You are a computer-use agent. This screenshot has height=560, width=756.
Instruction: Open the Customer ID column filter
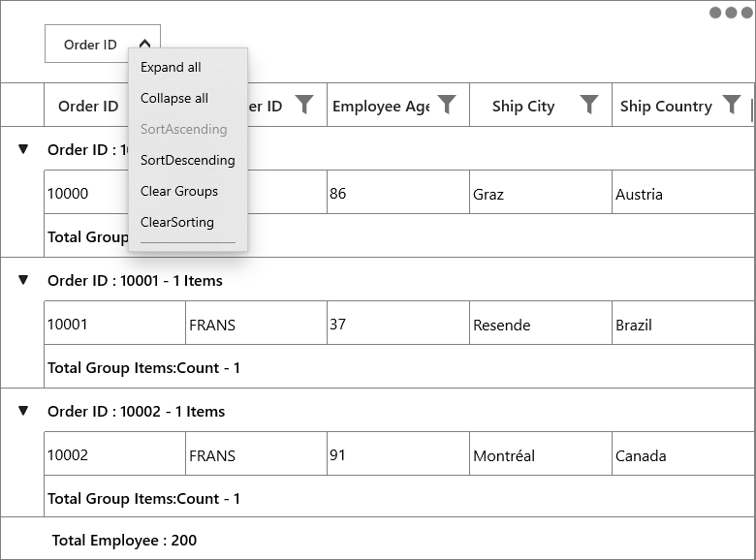pyautogui.click(x=304, y=105)
